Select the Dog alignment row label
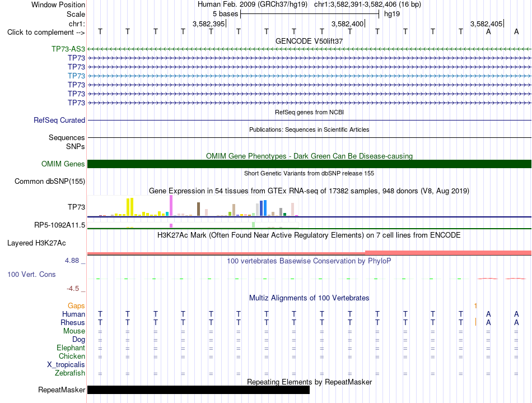Screen dimensions: 532x403 (x=78, y=340)
